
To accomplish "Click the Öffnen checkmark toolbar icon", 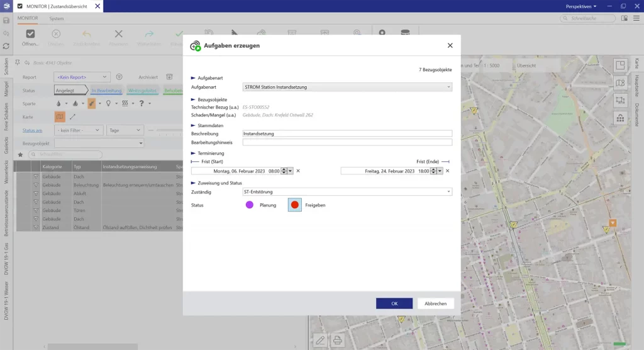I will click(30, 34).
